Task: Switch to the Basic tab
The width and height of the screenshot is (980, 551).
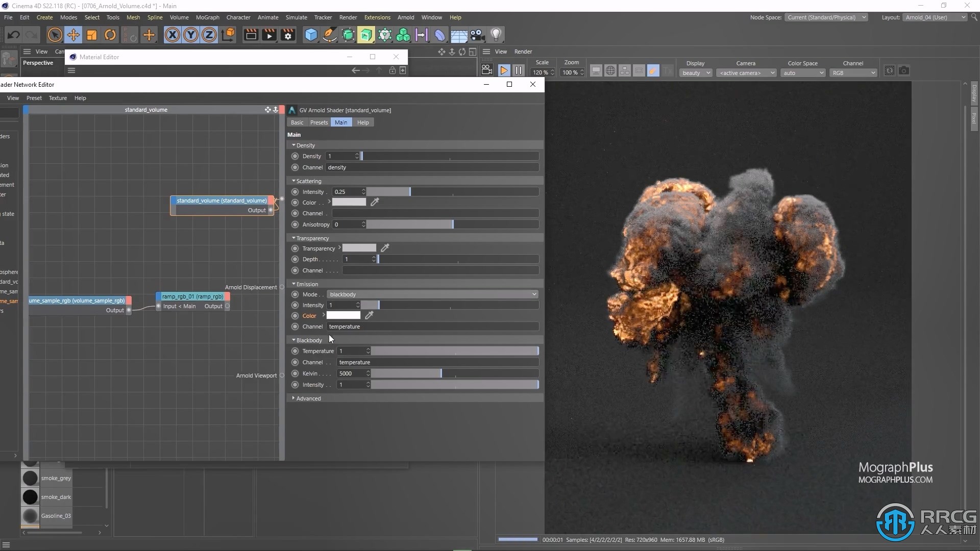Action: click(297, 122)
